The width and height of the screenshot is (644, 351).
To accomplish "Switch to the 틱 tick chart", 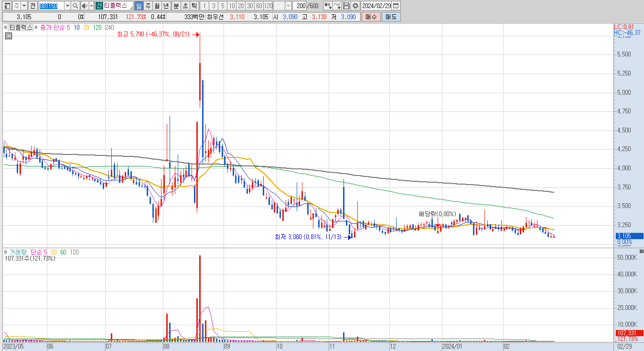I will (194, 6).
